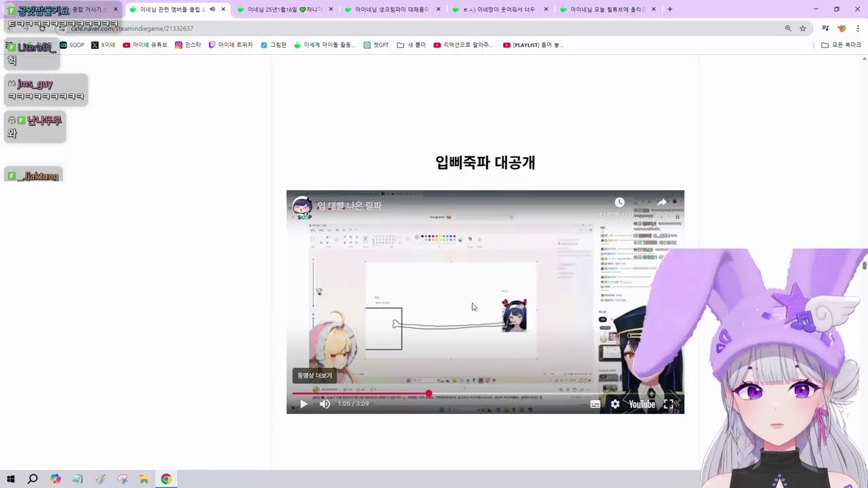Open a new browser tab
The width and height of the screenshot is (868, 488).
[x=670, y=9]
